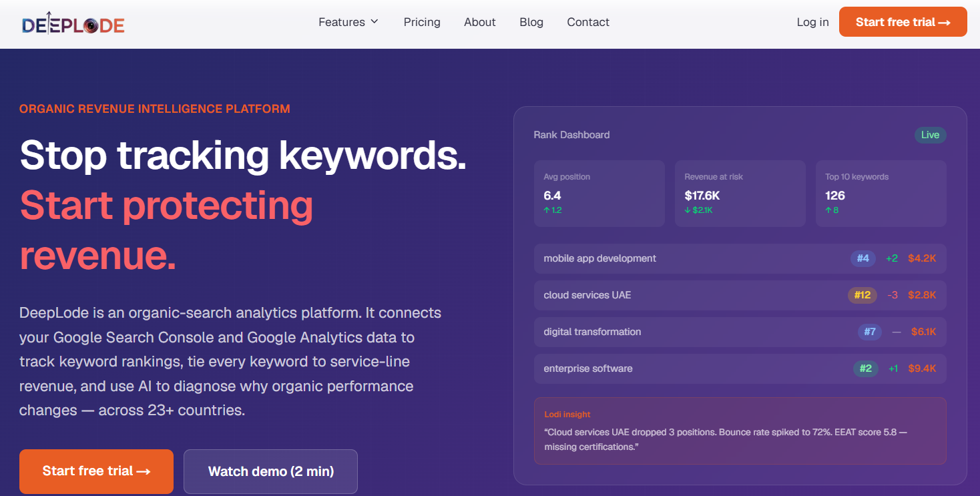The image size is (980, 496).
Task: Click the $17.6K revenue at risk value
Action: (x=702, y=196)
